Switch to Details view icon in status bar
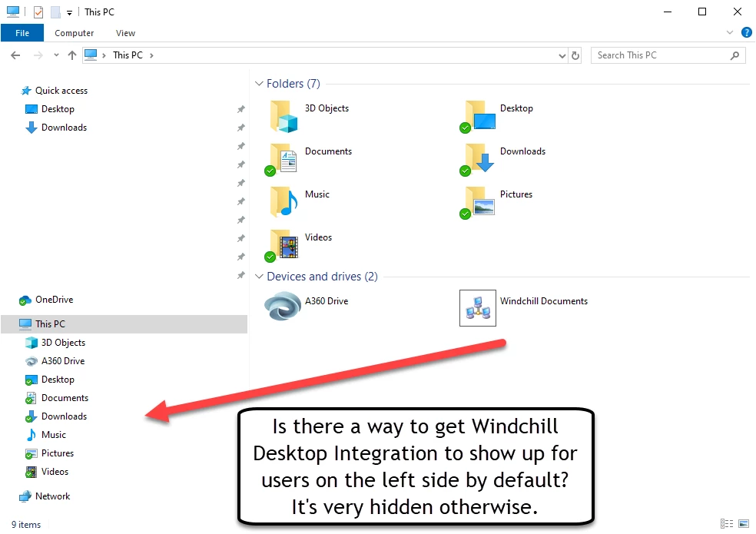The height and width of the screenshot is (534, 756). (727, 523)
